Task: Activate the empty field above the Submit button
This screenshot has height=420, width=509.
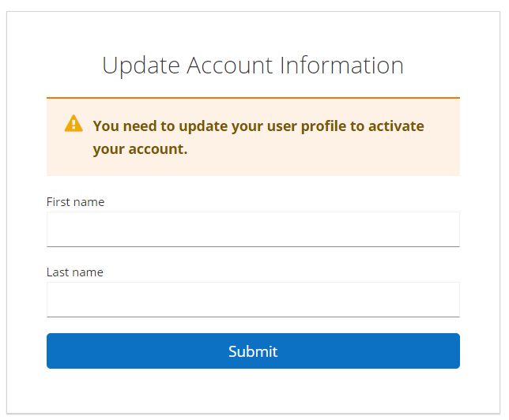Action: coord(253,299)
